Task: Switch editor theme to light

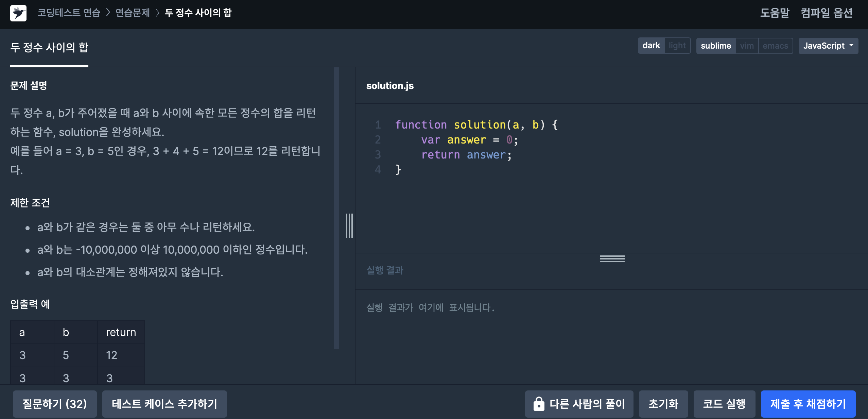Action: (677, 46)
